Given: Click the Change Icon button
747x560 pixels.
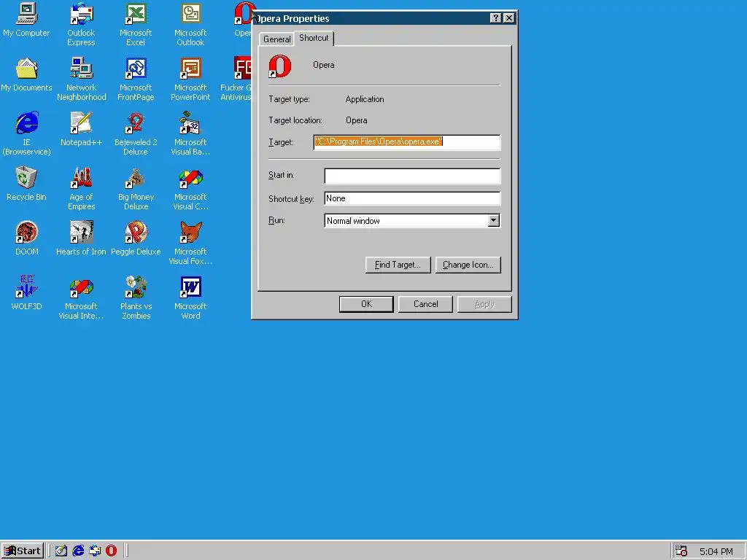Looking at the screenshot, I should click(468, 265).
